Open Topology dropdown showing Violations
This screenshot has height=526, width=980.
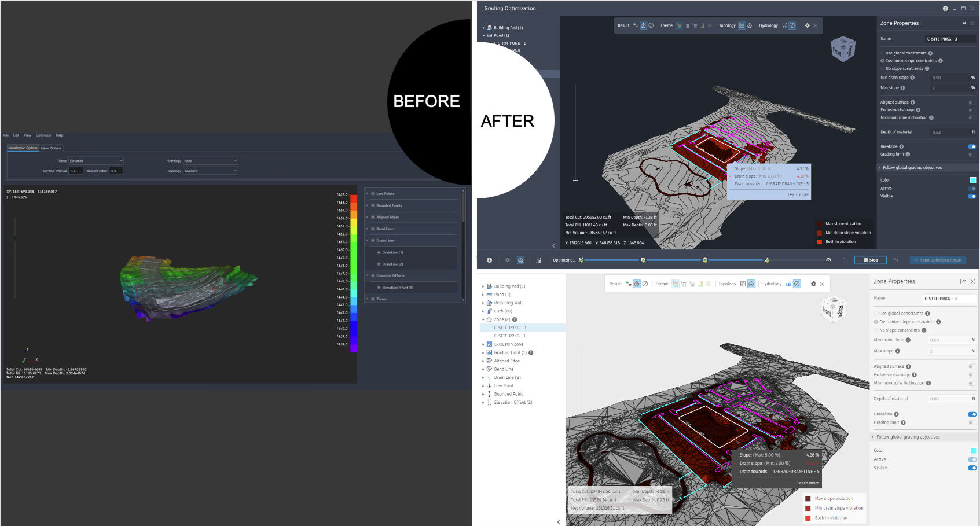(x=211, y=171)
